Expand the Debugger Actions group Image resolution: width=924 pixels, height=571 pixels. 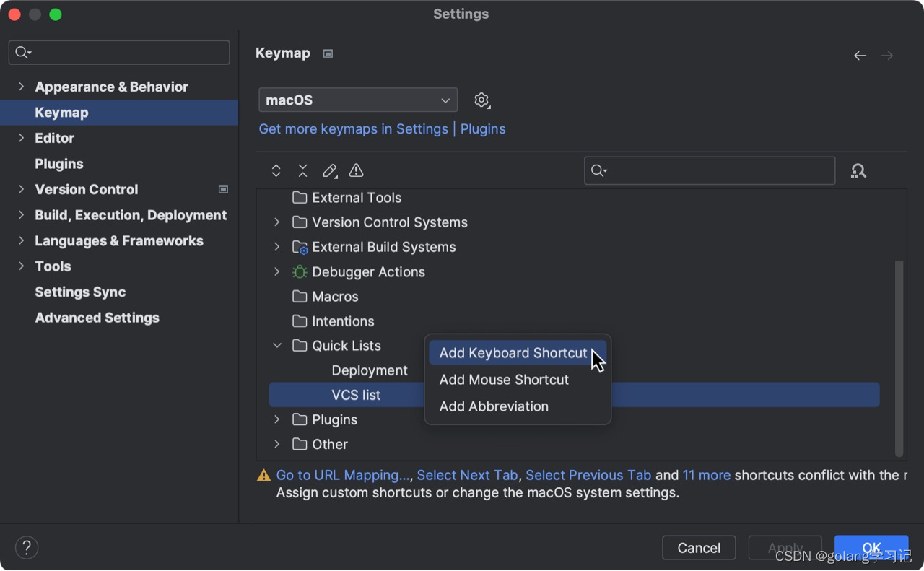(x=277, y=272)
